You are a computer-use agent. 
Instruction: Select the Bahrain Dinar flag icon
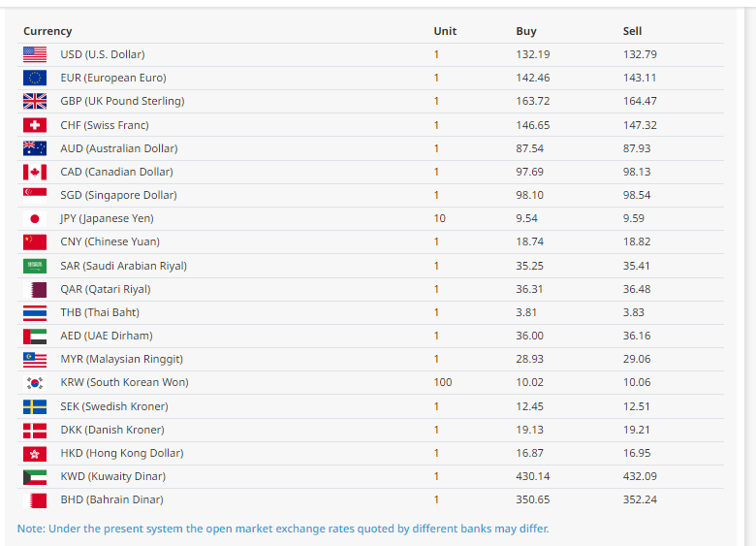pos(35,500)
